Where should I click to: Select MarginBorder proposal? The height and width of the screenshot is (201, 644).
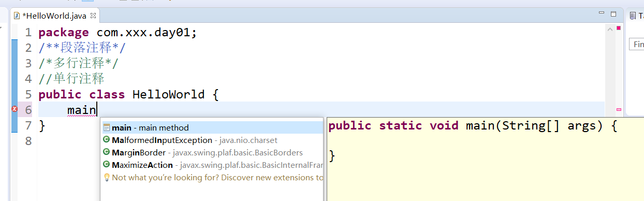point(212,153)
